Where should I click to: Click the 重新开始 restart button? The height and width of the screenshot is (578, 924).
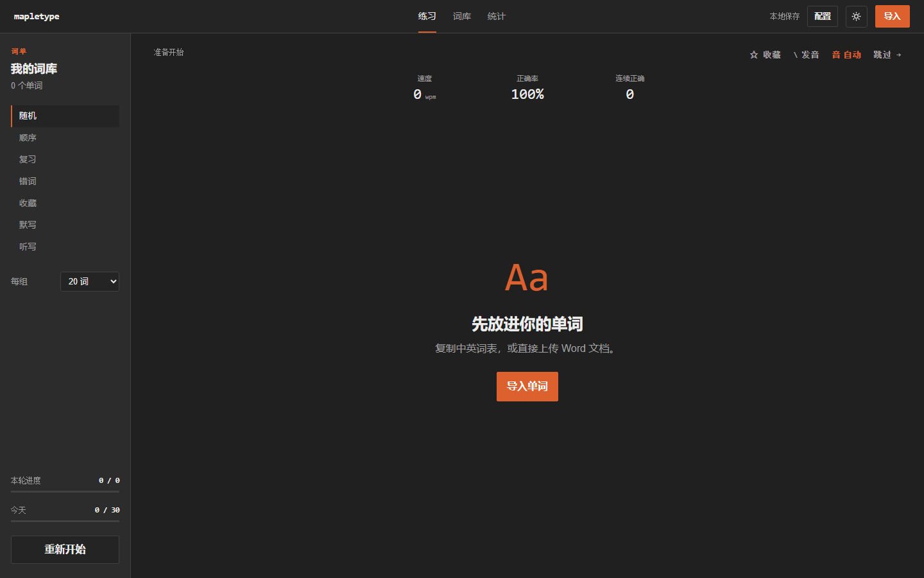(65, 550)
